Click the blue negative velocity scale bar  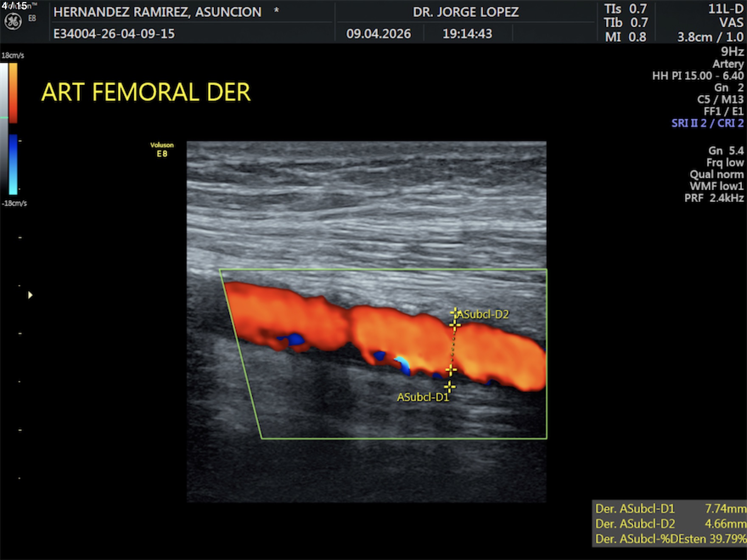13,164
